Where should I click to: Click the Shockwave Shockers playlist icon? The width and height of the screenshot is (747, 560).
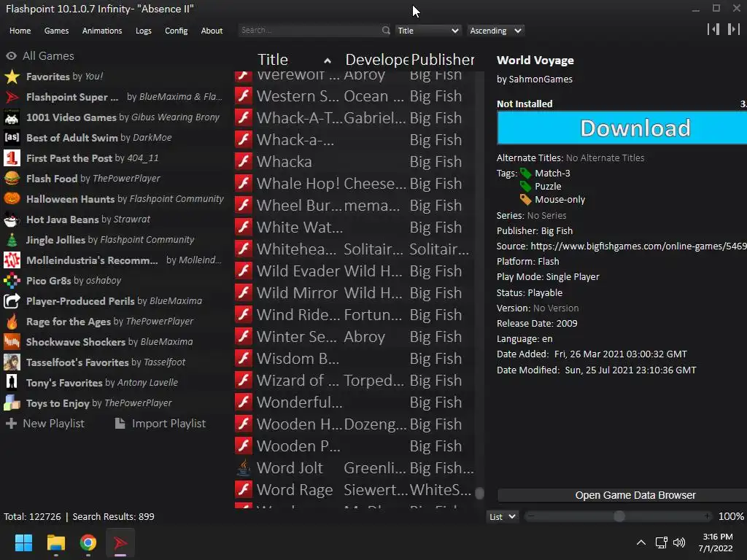coord(12,342)
